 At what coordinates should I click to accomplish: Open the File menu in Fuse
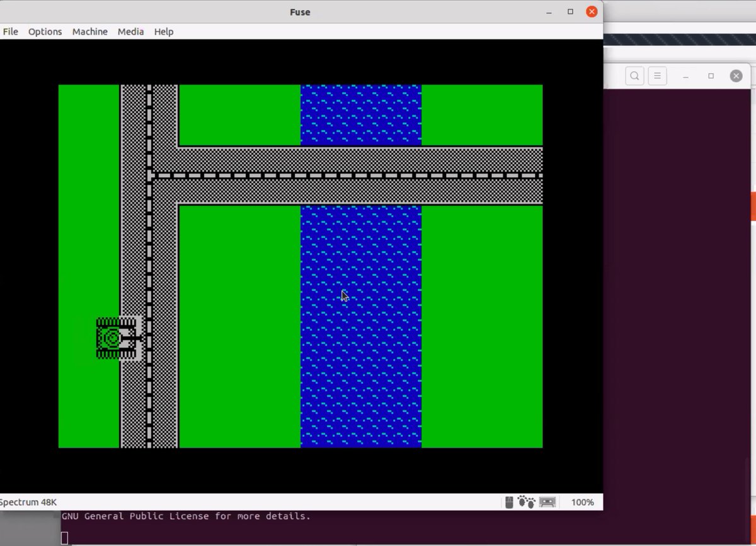(10, 32)
